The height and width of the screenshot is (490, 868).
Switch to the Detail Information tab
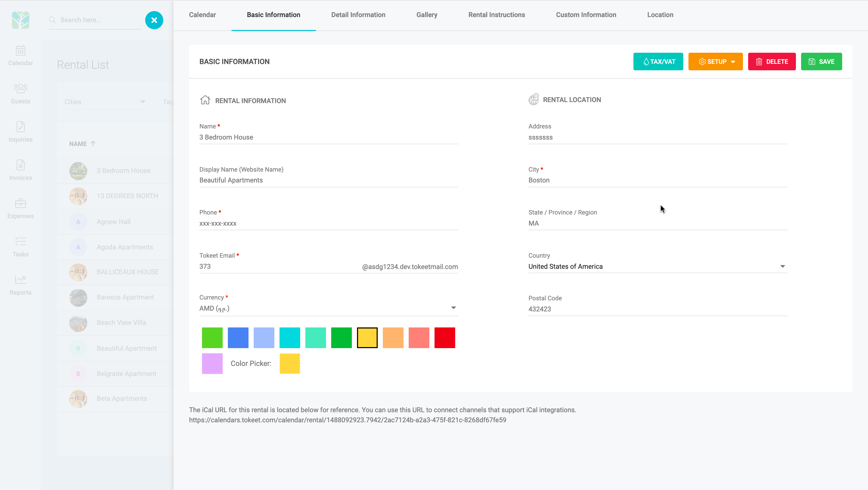[x=358, y=15]
